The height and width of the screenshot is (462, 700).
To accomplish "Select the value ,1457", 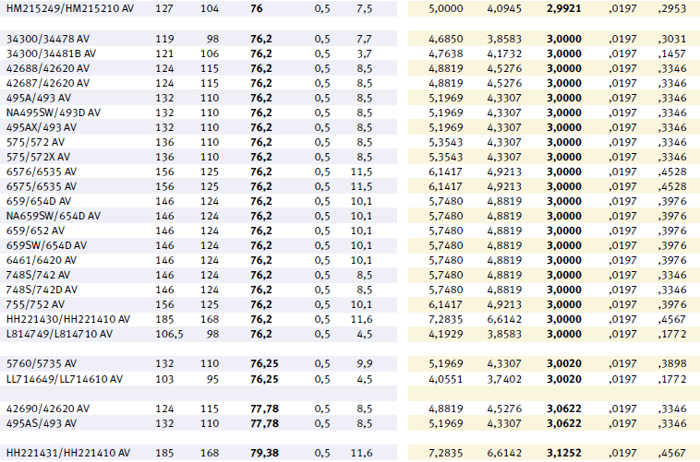I will (672, 54).
